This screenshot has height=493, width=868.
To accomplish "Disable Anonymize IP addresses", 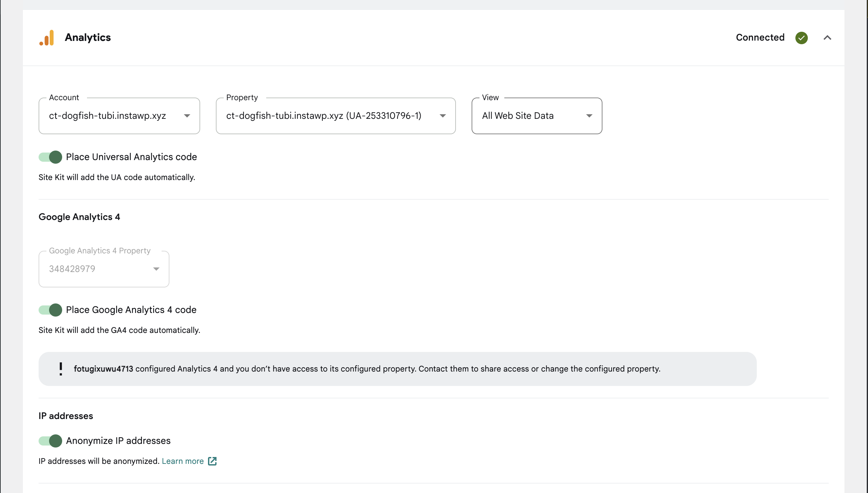I will click(x=50, y=441).
